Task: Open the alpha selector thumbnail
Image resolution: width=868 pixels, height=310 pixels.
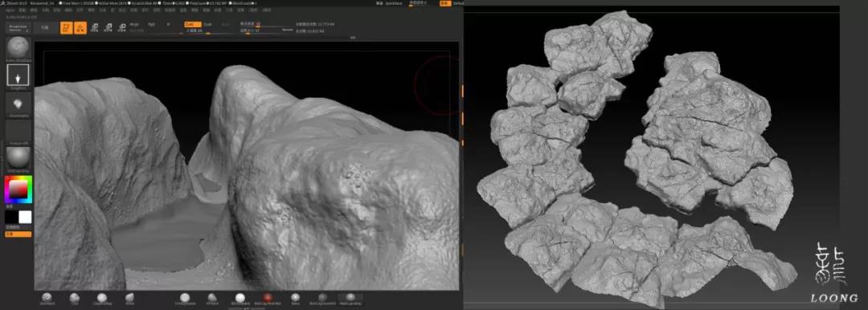Action: pos(18,104)
